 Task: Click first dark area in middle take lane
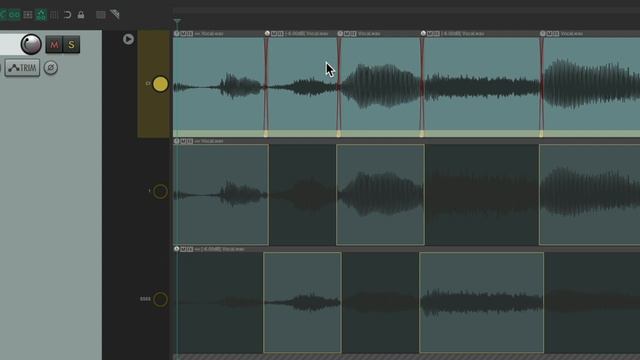(x=302, y=194)
